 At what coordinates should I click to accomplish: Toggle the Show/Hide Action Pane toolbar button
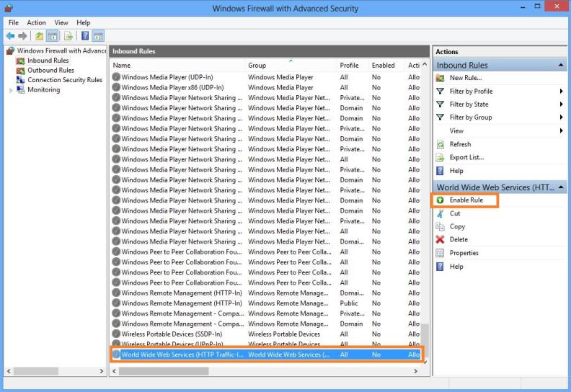(x=99, y=35)
